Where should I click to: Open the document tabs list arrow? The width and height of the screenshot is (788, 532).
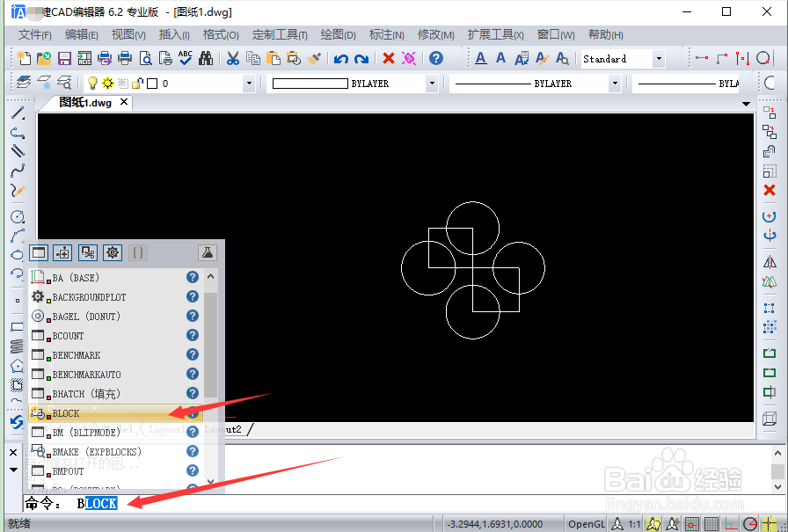[747, 104]
